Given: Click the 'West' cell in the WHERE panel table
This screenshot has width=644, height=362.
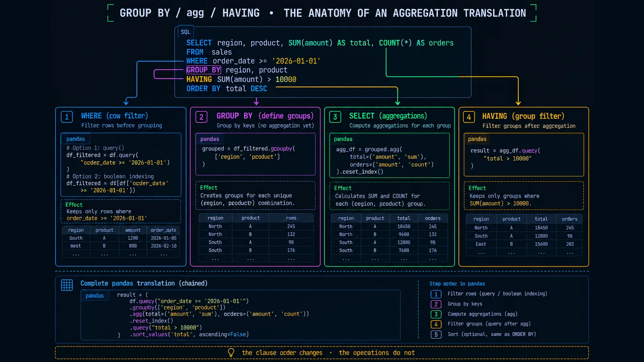Looking at the screenshot, I should tap(76, 246).
